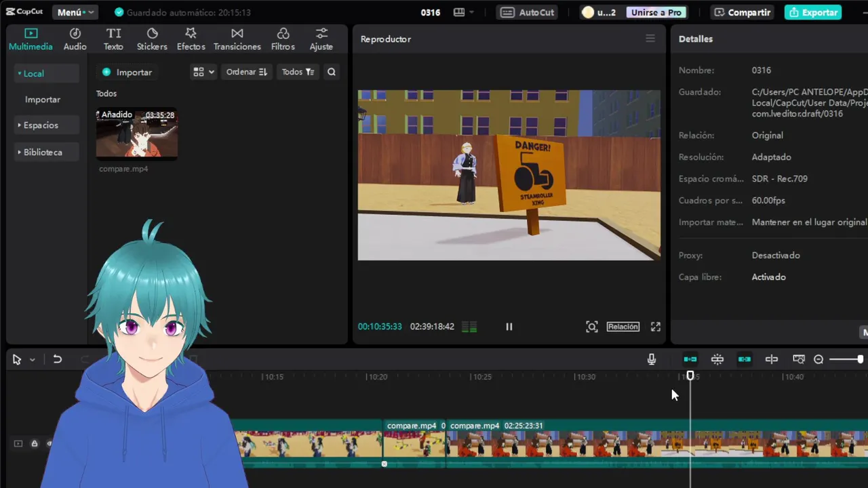Click the Proxy value Desactivado
Screen dimensions: 868x488
click(x=776, y=256)
